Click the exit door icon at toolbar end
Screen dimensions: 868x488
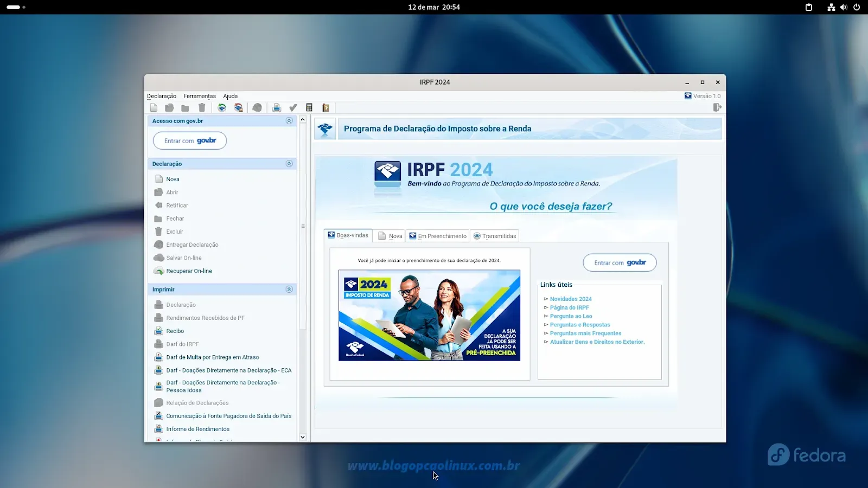717,107
